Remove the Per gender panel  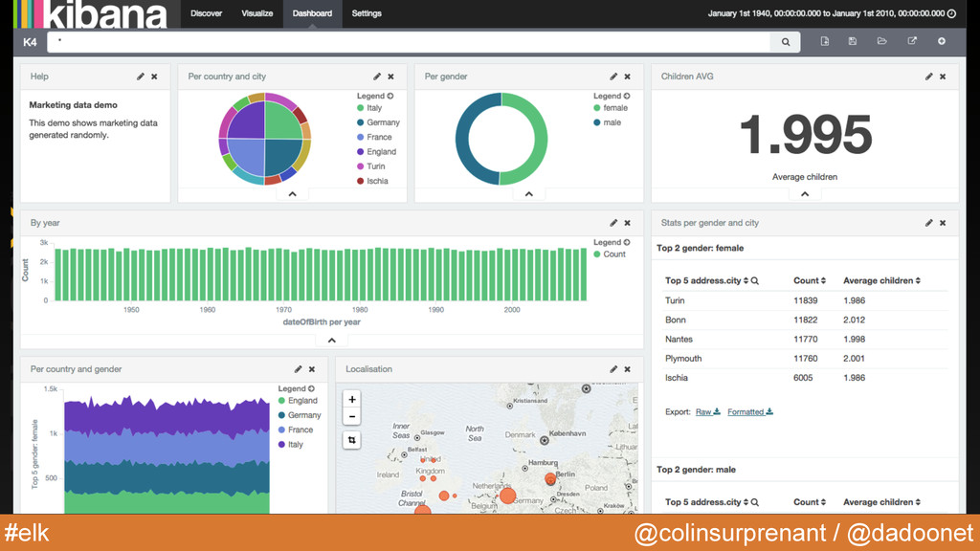(628, 77)
